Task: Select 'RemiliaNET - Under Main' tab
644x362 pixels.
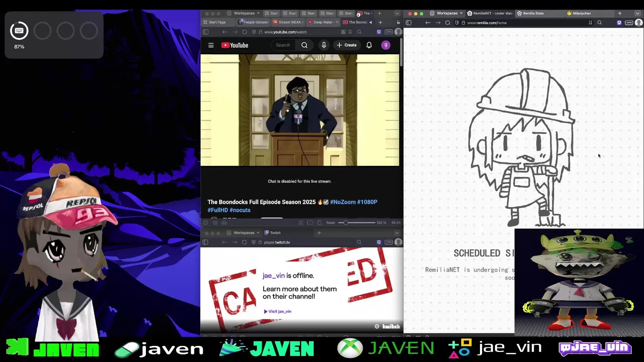Action: click(490, 14)
